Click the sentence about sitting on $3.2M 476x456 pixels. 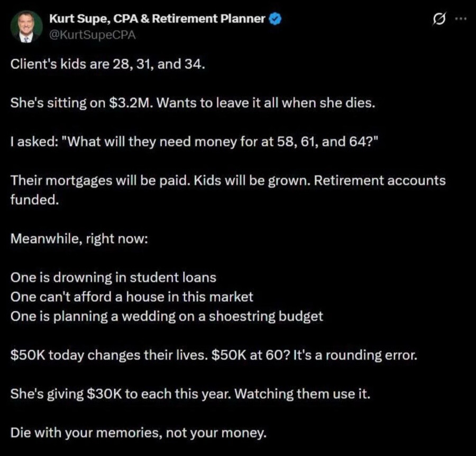click(x=193, y=103)
